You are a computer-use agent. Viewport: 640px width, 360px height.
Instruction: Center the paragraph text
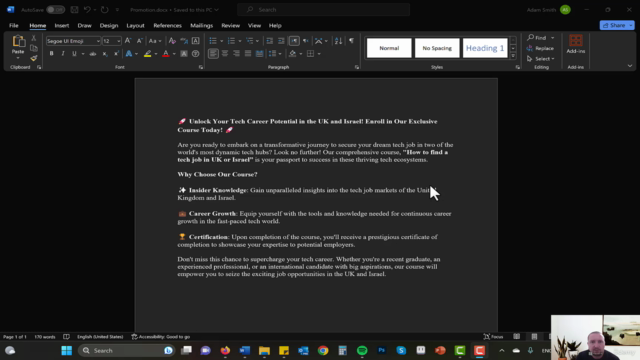225,53
